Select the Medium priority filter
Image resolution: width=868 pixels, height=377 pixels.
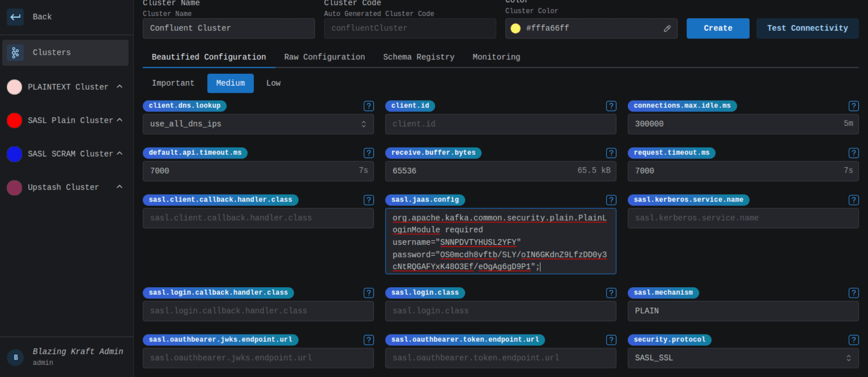tap(230, 83)
